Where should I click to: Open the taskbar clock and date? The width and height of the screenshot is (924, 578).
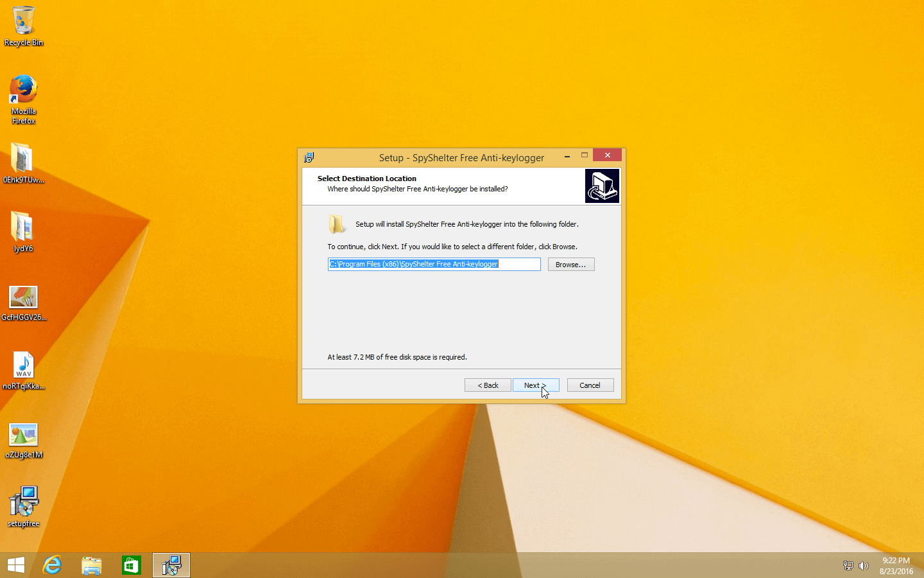(896, 566)
